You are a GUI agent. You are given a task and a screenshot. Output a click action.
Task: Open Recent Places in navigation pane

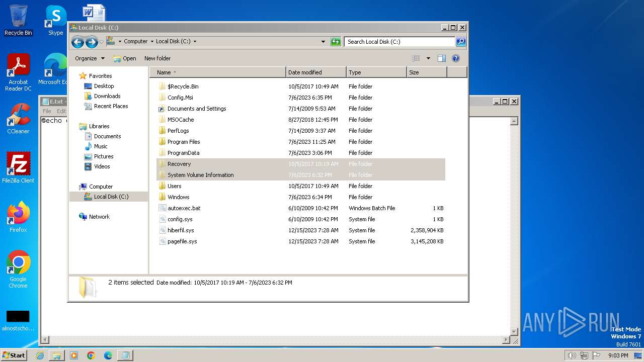(x=111, y=106)
